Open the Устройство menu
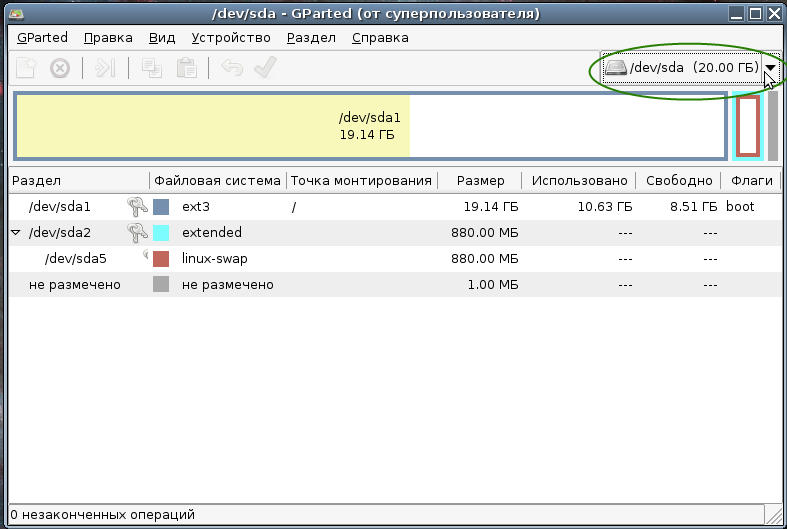The width and height of the screenshot is (787, 529). (231, 38)
